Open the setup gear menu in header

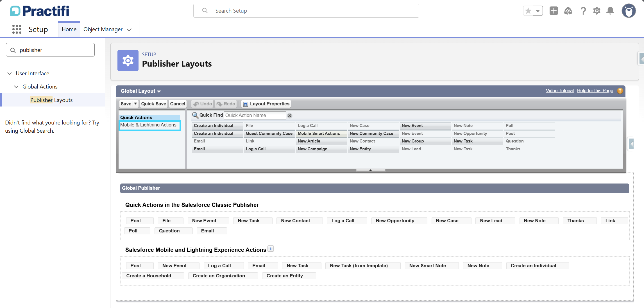pyautogui.click(x=597, y=11)
